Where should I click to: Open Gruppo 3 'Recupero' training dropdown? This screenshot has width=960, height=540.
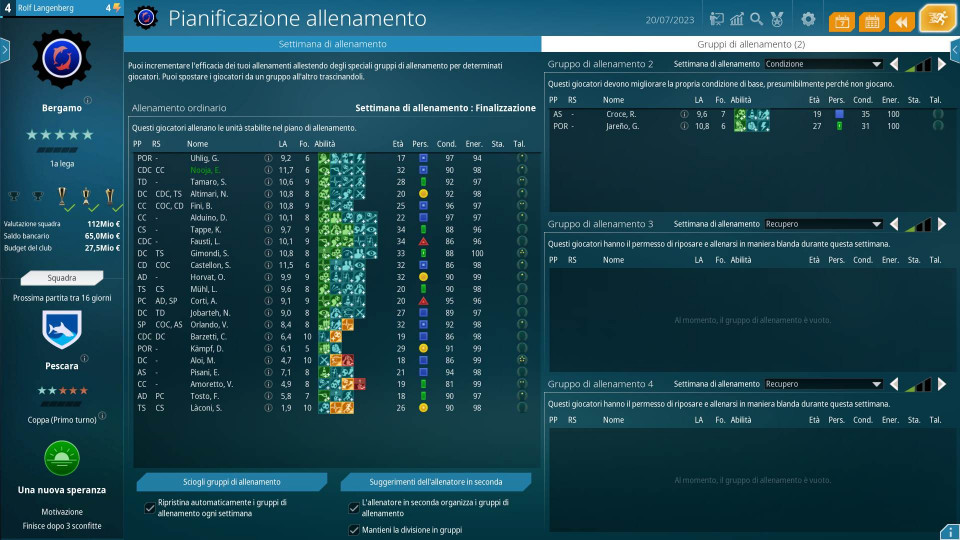[823, 224]
